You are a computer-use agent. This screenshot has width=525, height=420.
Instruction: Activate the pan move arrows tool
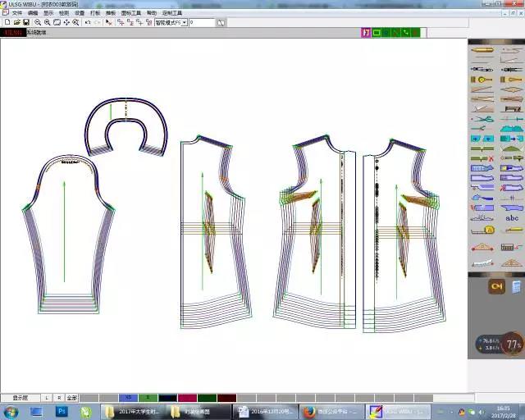click(66, 22)
